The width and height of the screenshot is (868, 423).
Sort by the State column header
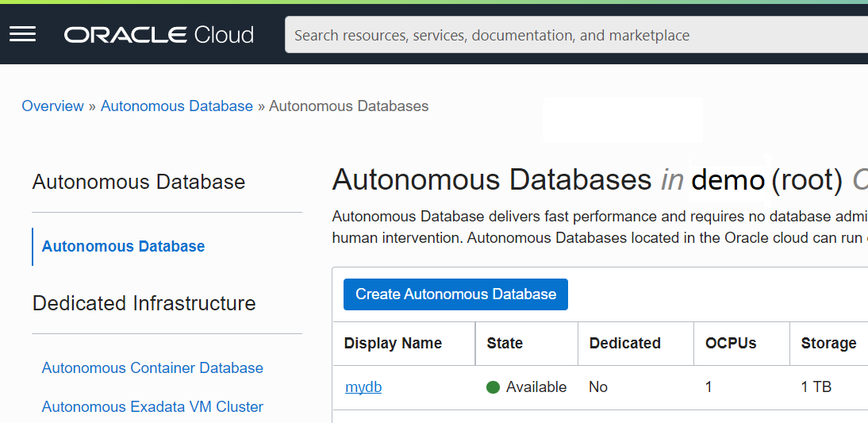tap(505, 344)
